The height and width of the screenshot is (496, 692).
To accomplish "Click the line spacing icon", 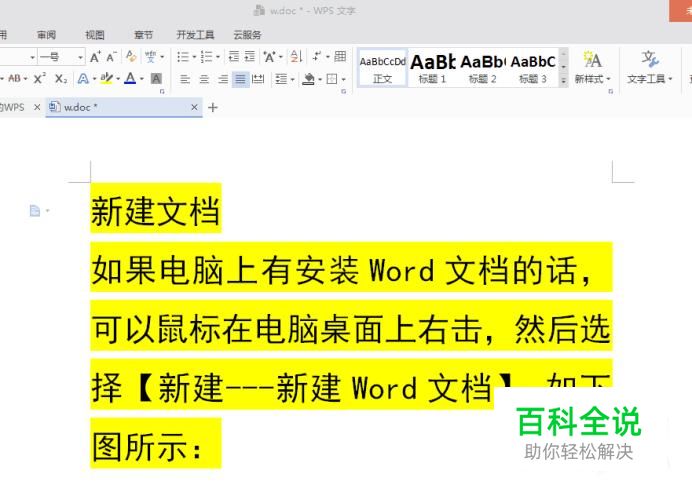I will coord(281,79).
